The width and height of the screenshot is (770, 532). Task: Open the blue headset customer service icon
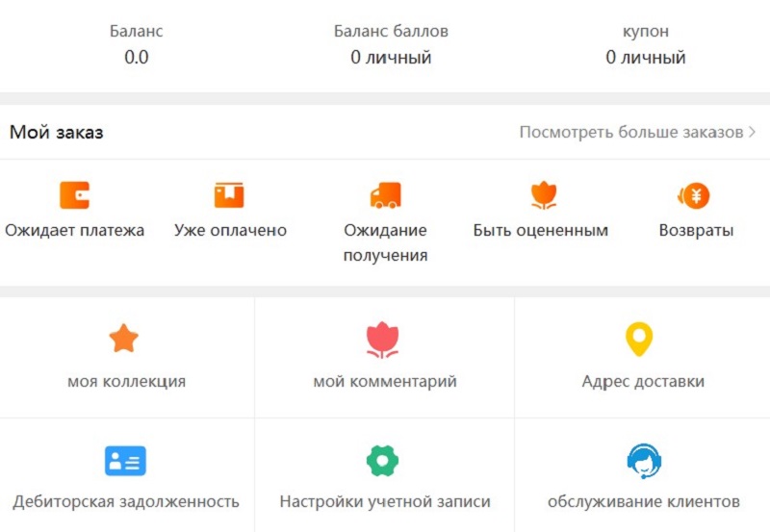(x=642, y=461)
